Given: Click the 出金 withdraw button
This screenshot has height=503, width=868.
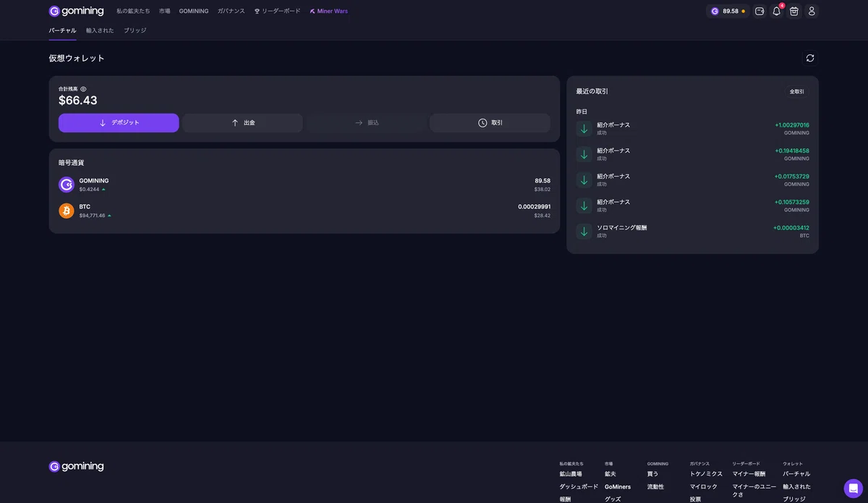Looking at the screenshot, I should 242,123.
